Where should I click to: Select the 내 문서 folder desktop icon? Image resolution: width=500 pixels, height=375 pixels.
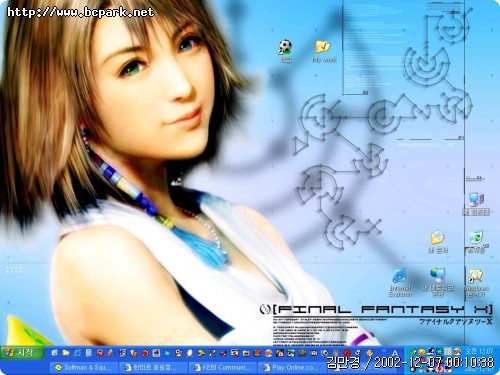(x=438, y=242)
